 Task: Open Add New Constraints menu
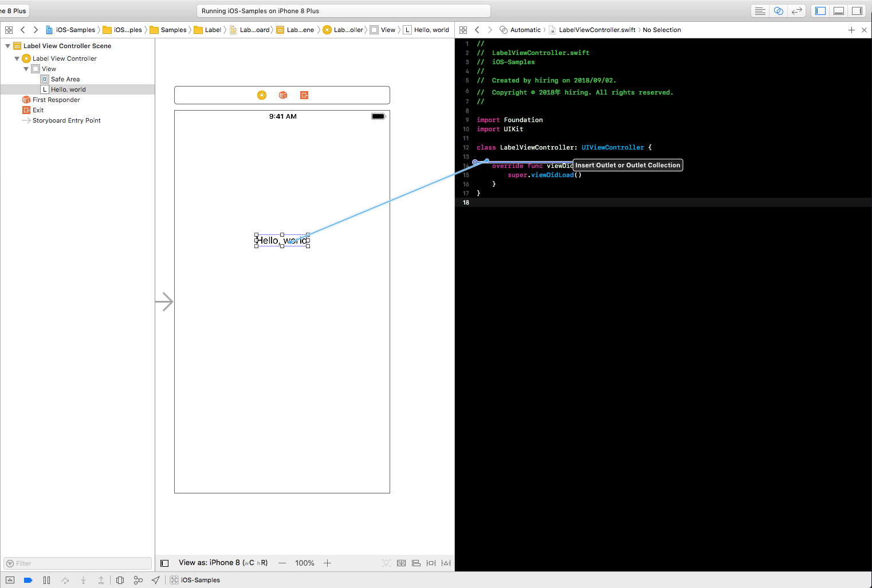(431, 563)
